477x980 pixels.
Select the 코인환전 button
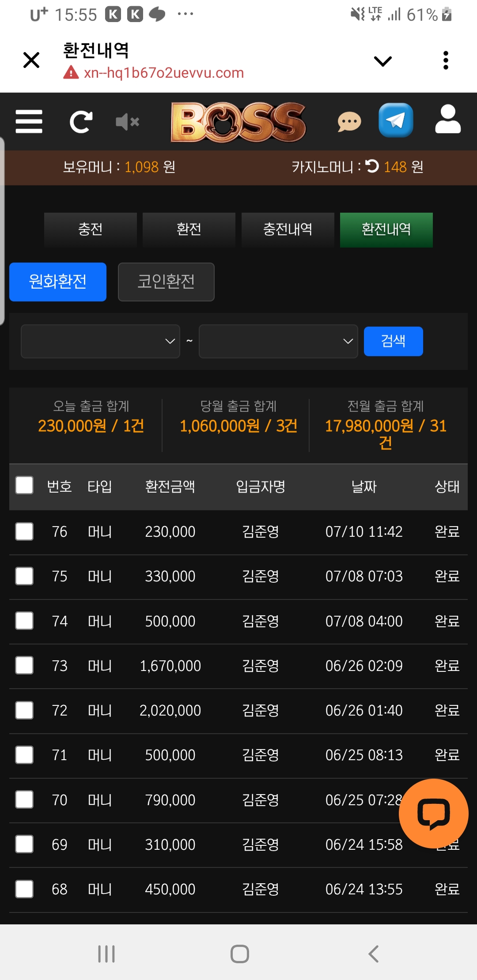pos(166,282)
